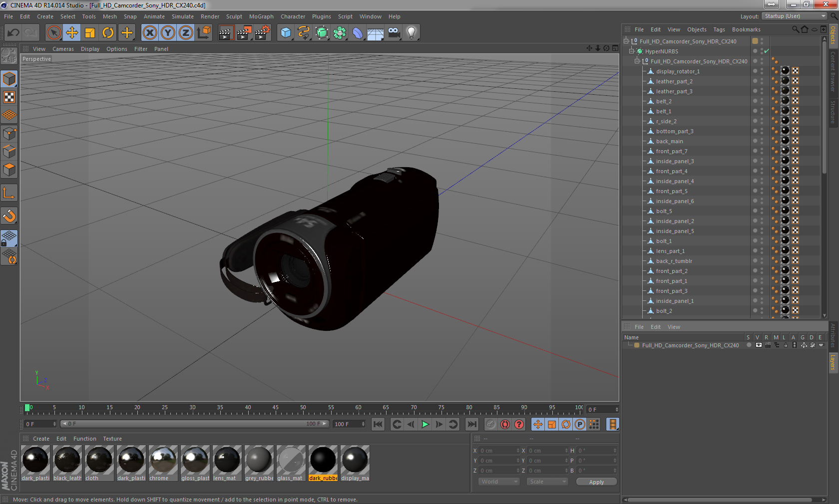839x504 pixels.
Task: Click frame 50 on timeline ruler
Action: [x=303, y=408]
